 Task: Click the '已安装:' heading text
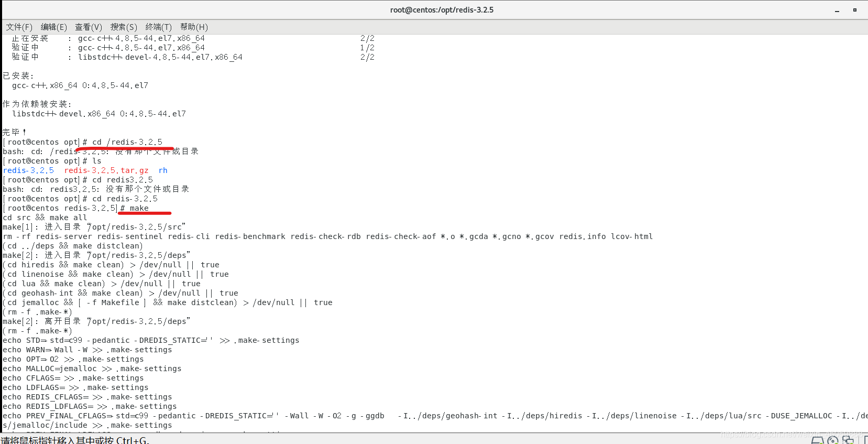click(x=18, y=76)
